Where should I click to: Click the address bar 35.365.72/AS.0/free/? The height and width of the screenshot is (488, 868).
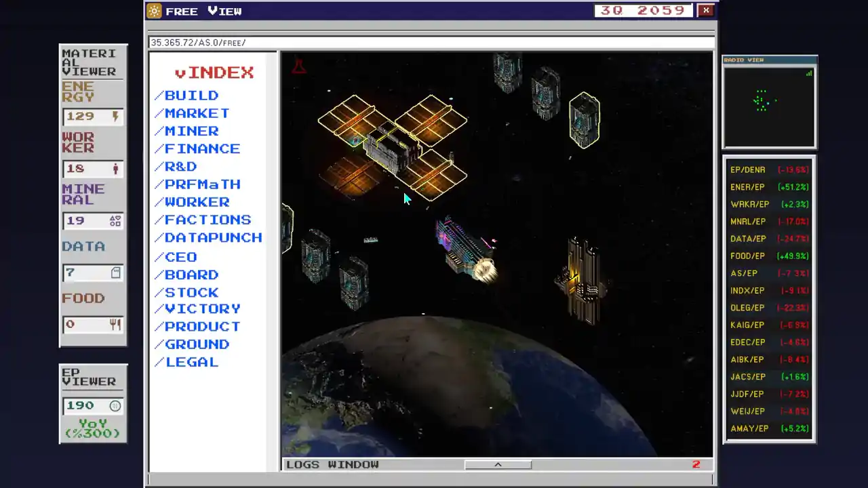tap(431, 43)
